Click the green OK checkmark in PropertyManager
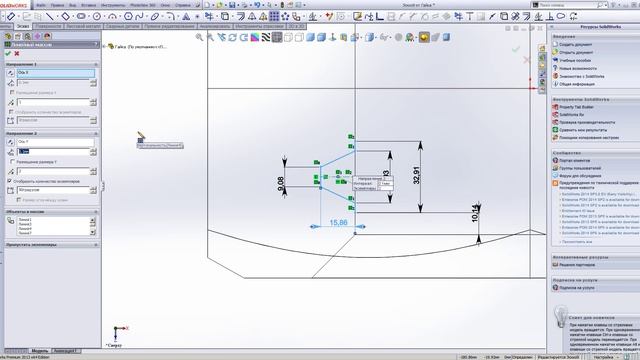This screenshot has width=640, height=360. (x=8, y=53)
